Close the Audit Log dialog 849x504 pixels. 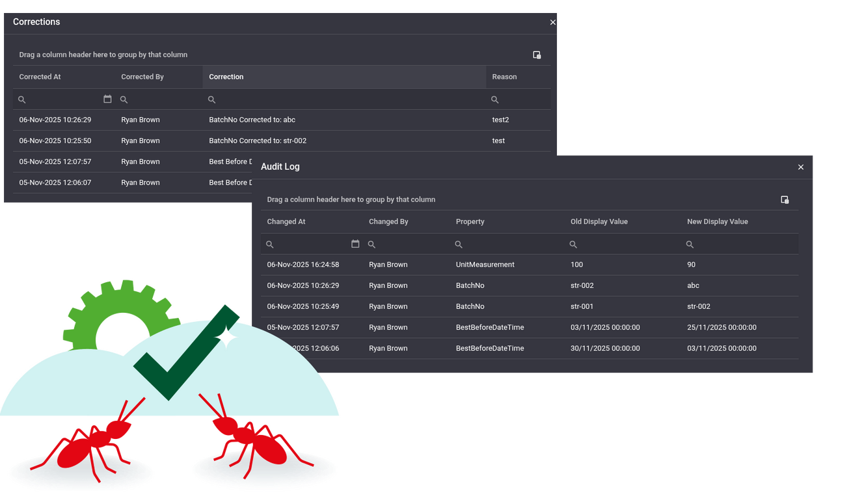(x=801, y=167)
